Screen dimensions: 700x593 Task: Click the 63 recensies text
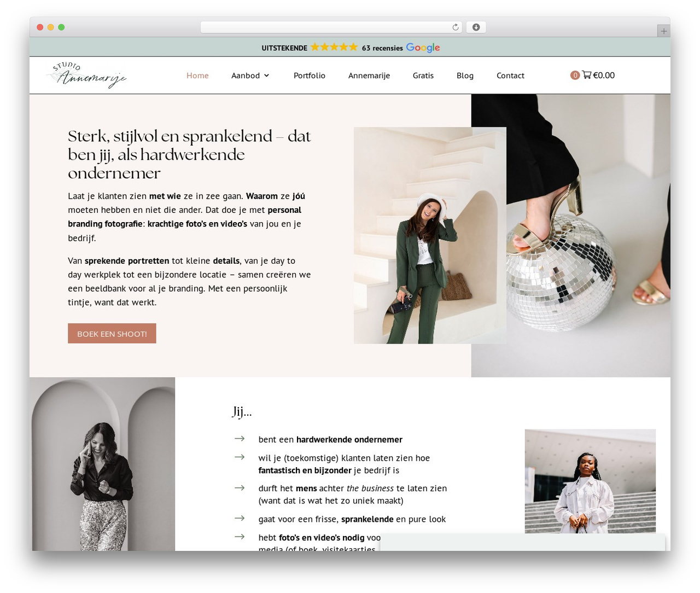[x=382, y=48]
